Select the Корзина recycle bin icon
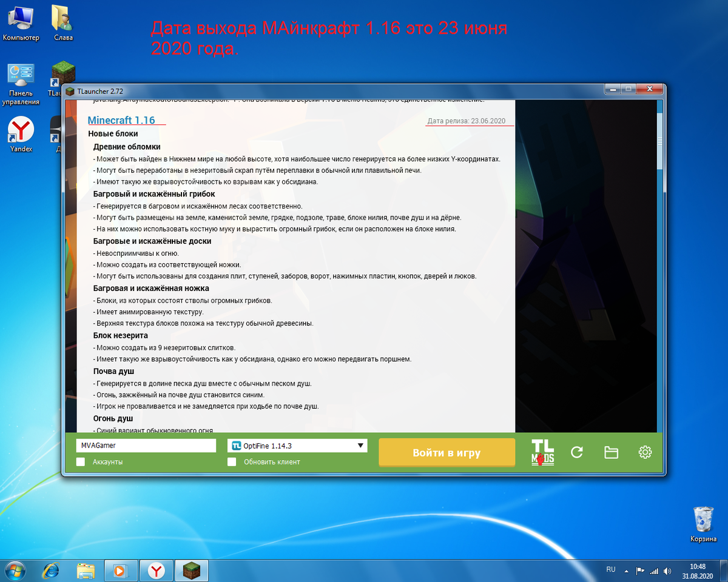728x582 pixels. pos(703,524)
